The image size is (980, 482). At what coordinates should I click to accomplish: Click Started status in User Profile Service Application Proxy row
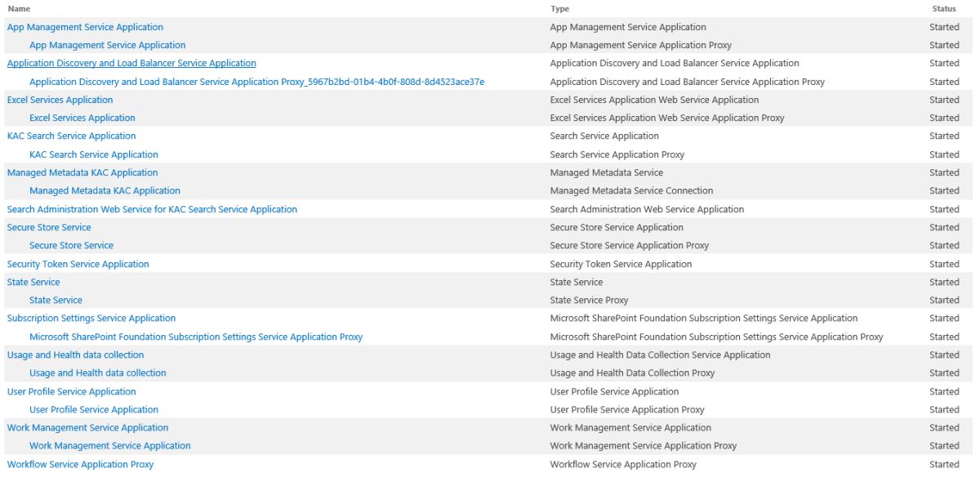coord(944,409)
